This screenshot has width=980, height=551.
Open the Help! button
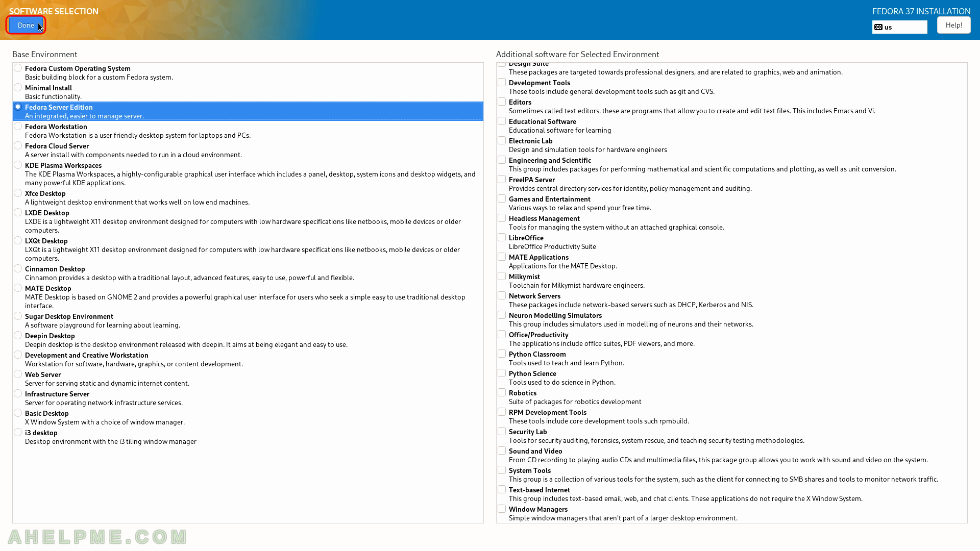pos(953,25)
